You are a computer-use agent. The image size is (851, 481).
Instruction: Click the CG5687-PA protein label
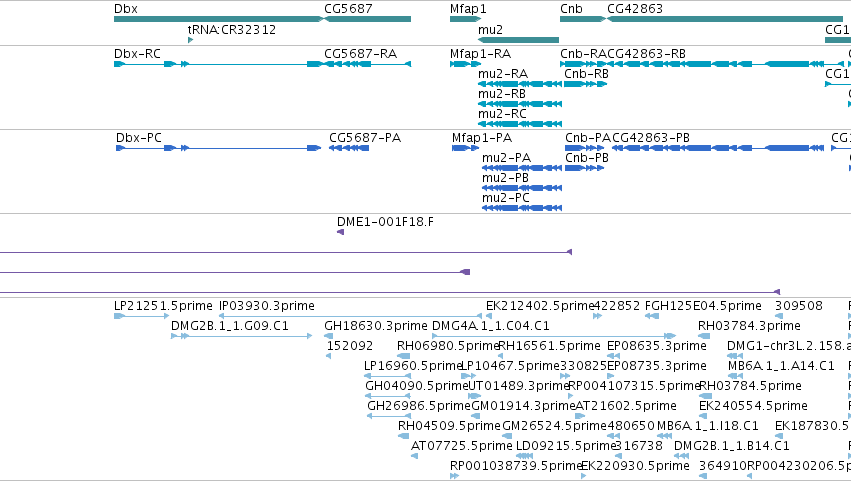click(365, 138)
